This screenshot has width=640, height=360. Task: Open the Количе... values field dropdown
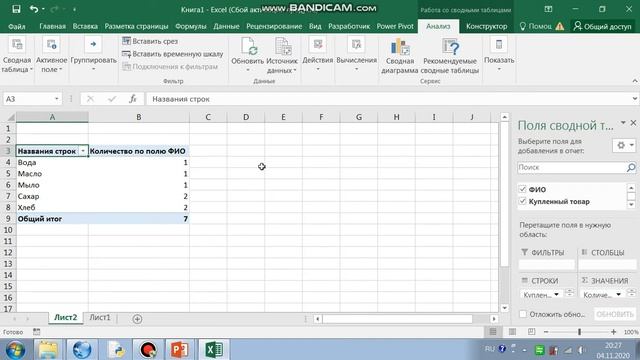click(x=619, y=294)
